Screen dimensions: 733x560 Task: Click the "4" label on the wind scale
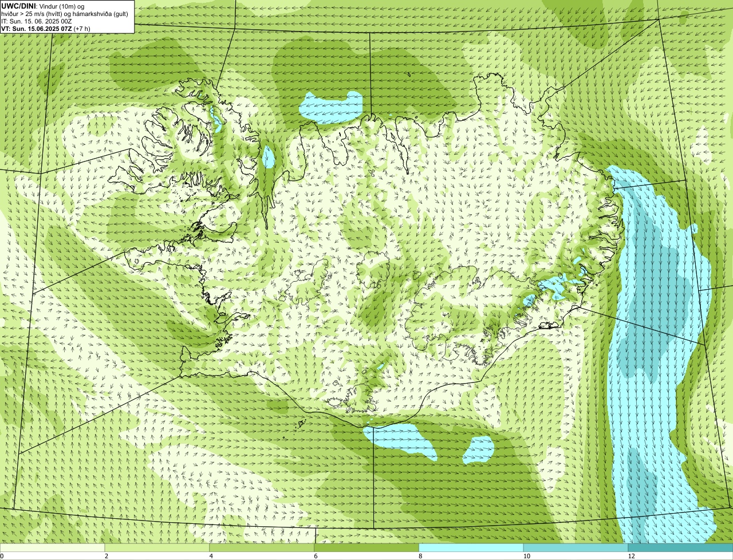(211, 556)
